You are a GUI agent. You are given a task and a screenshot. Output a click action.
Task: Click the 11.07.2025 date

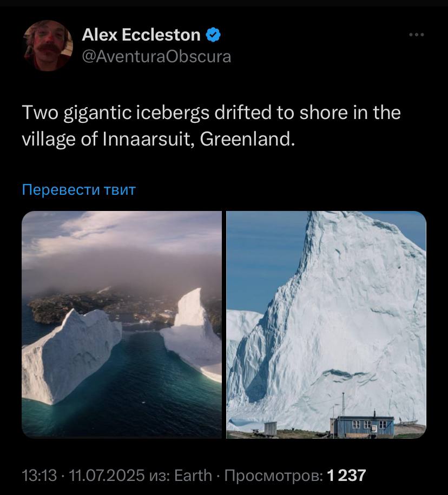pos(107,476)
